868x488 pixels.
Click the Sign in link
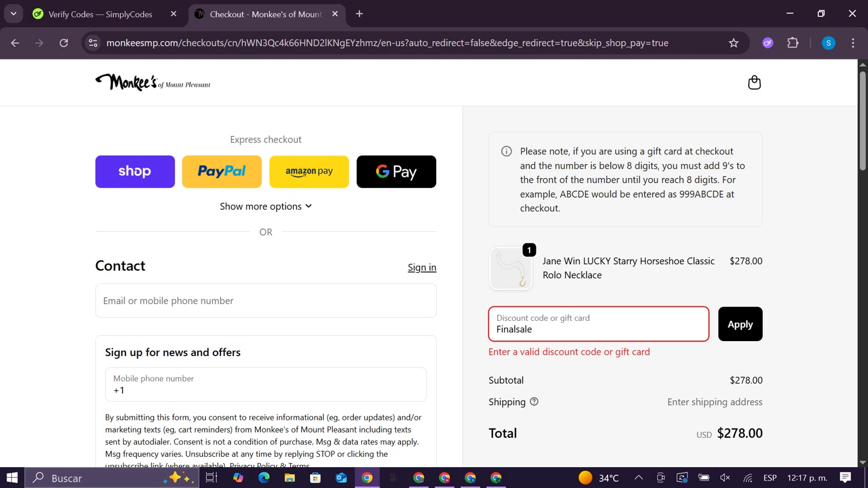coord(422,267)
